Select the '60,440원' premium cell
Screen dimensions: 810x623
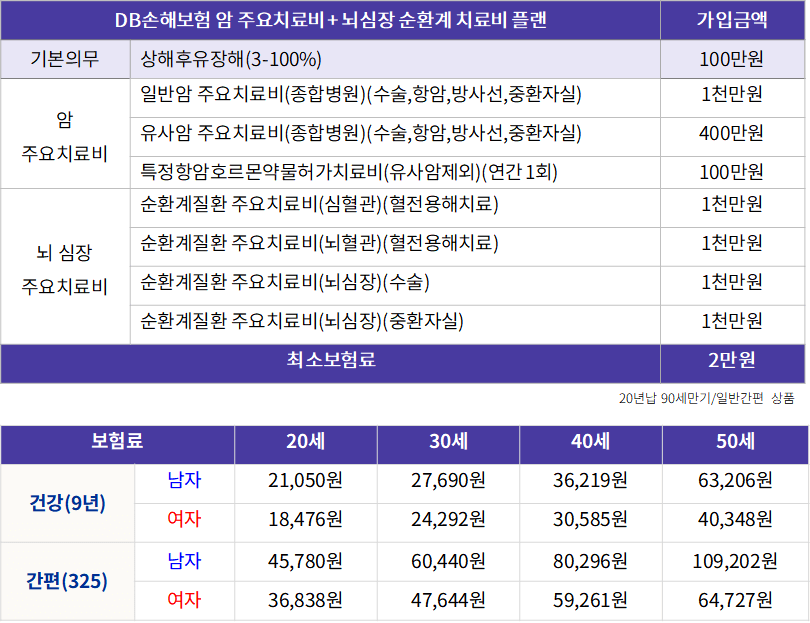point(448,561)
